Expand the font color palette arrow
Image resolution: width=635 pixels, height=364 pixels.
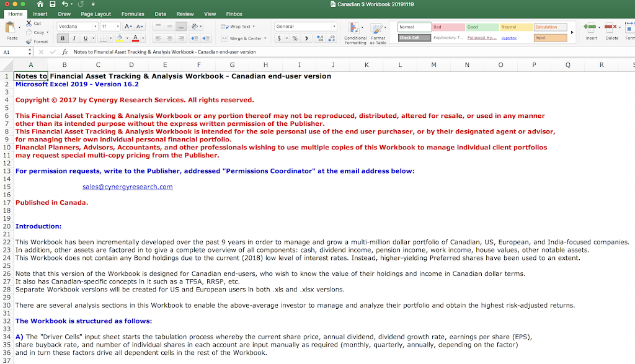(143, 38)
